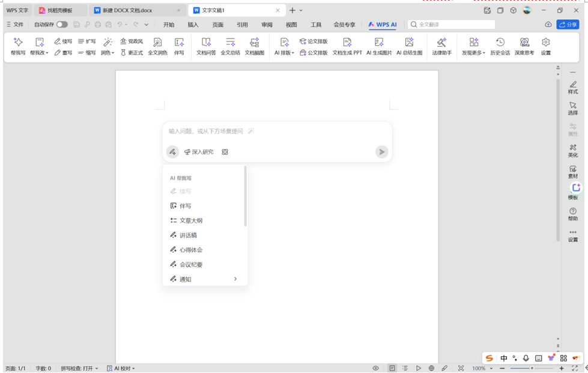Click the 深度思考 Beta icon
The height and width of the screenshot is (373, 588).
(x=524, y=46)
